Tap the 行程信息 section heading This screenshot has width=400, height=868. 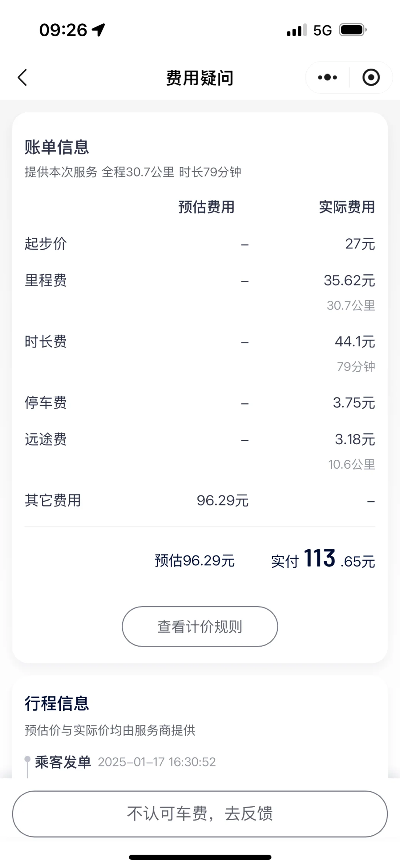57,704
